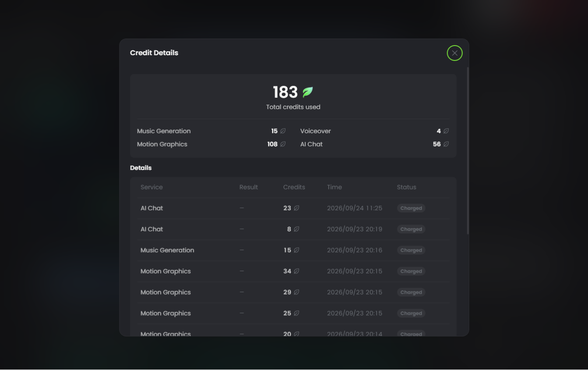This screenshot has width=588, height=370.
Task: Click leaf icon in the 25 credits row
Action: (296, 313)
